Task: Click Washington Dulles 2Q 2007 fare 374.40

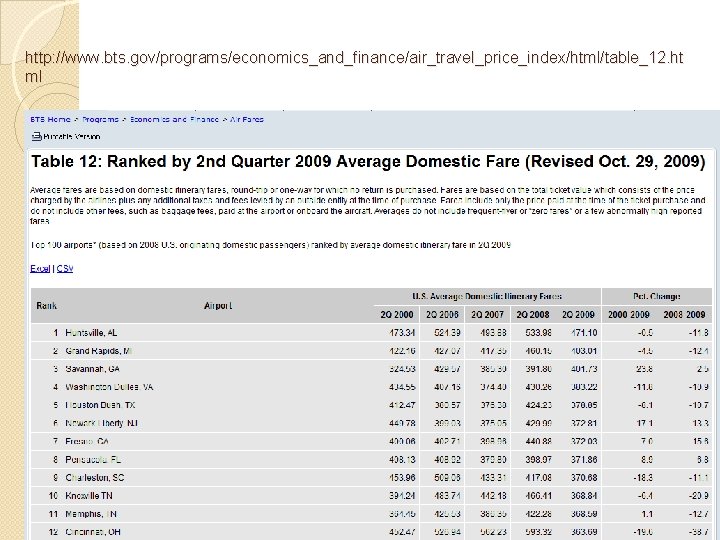Action: click(x=493, y=387)
